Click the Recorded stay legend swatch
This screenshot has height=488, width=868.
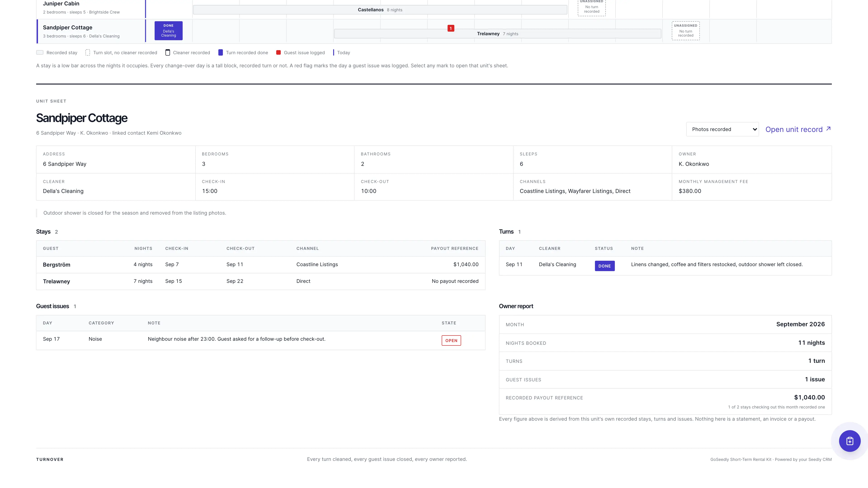click(40, 53)
